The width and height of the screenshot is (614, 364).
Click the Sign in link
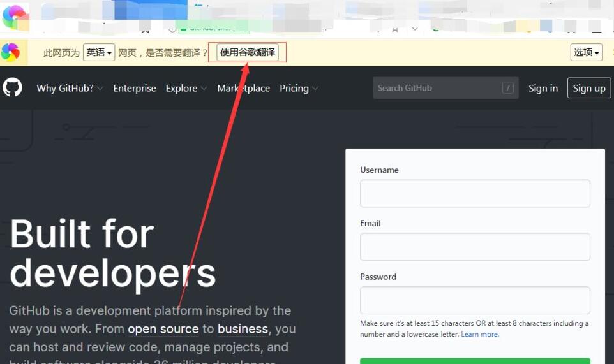tap(543, 89)
